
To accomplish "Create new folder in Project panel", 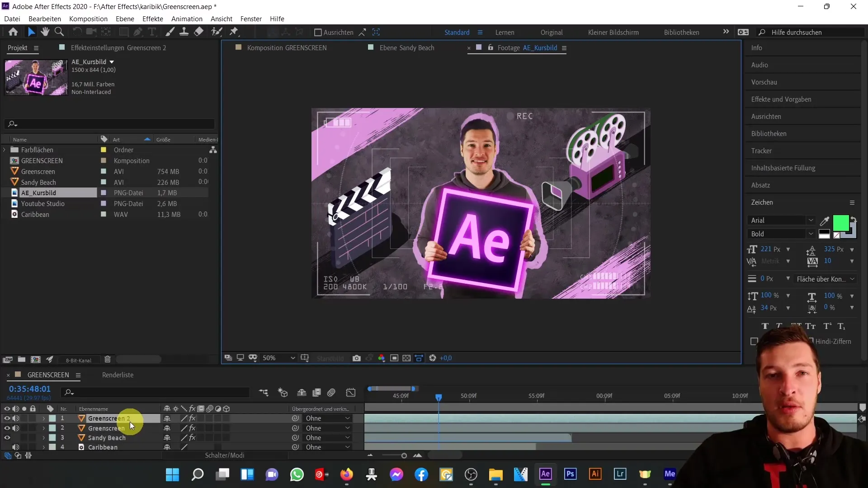I will (x=21, y=360).
